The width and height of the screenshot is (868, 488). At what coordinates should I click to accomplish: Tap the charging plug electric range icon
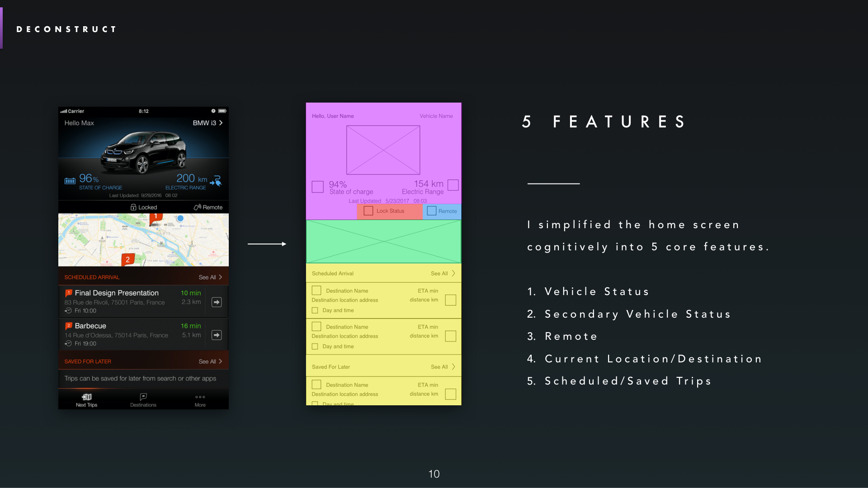[216, 181]
